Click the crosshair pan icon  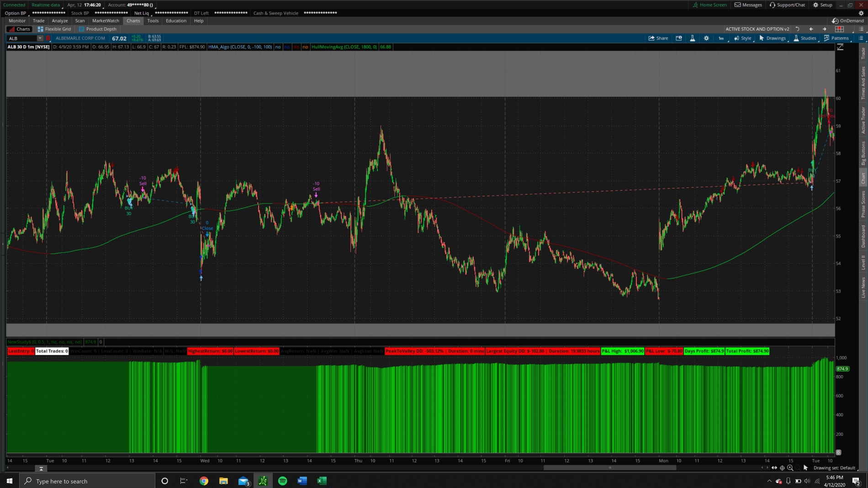(782, 467)
